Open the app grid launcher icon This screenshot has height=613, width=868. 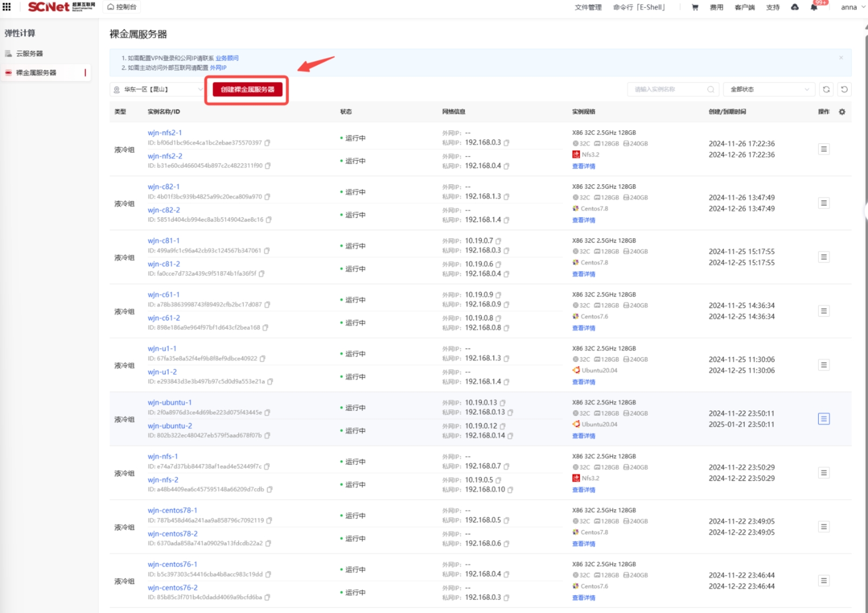coord(6,7)
